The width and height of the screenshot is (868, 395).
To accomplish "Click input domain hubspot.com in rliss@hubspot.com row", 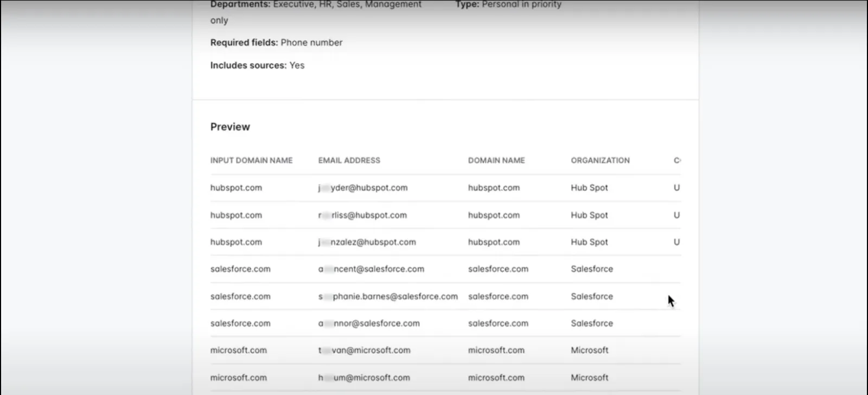I will (x=236, y=215).
